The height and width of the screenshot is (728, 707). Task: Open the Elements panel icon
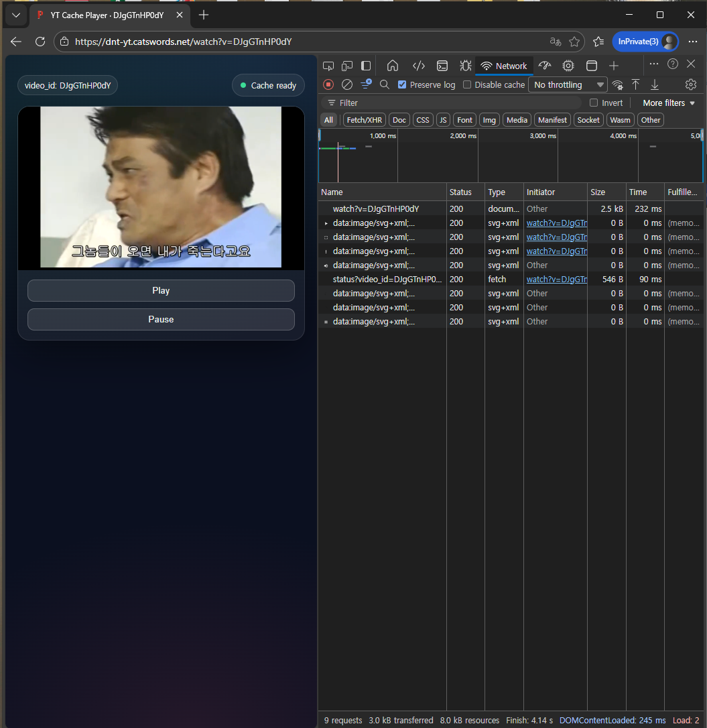pos(419,66)
